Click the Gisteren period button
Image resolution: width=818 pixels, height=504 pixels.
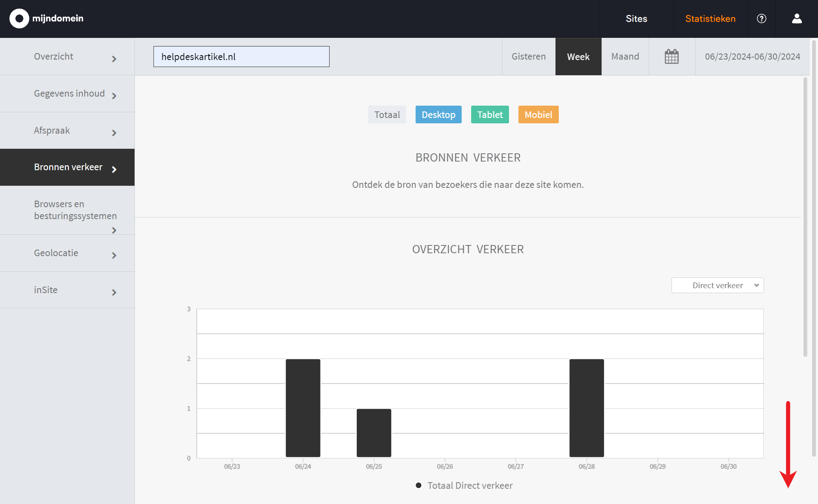click(528, 56)
